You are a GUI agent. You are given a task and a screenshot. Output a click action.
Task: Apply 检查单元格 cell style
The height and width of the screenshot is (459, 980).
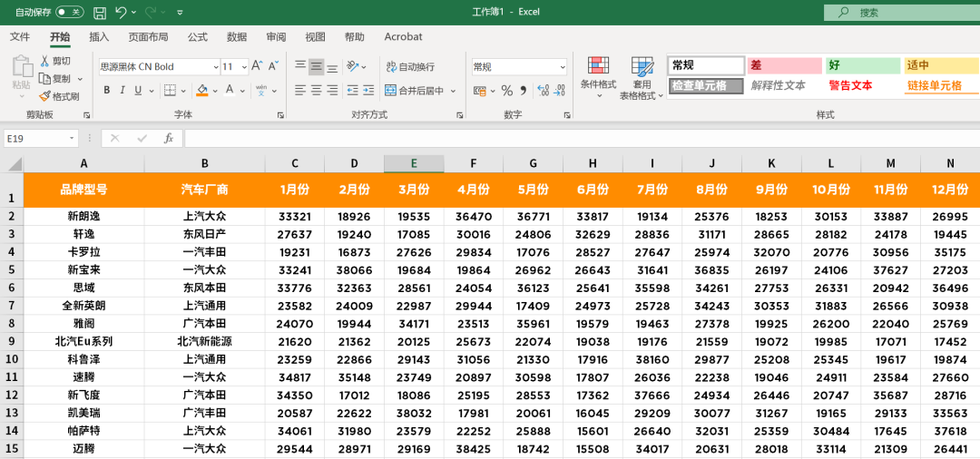click(706, 85)
